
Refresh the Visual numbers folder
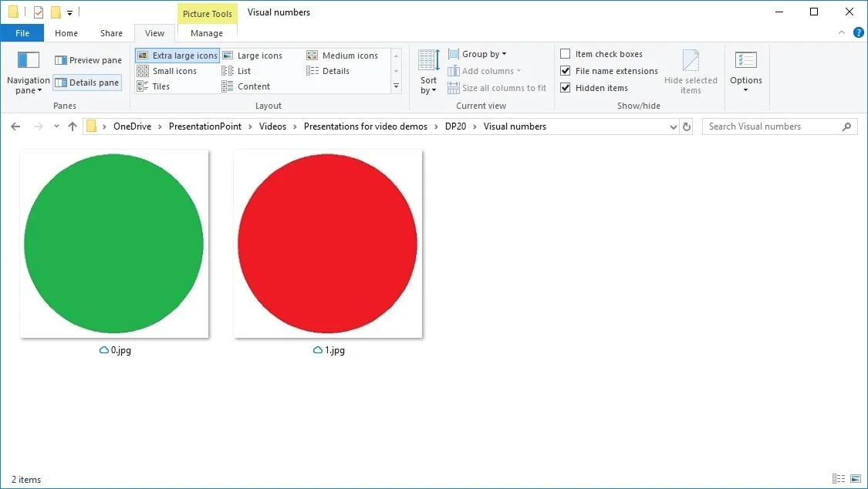[x=687, y=126]
